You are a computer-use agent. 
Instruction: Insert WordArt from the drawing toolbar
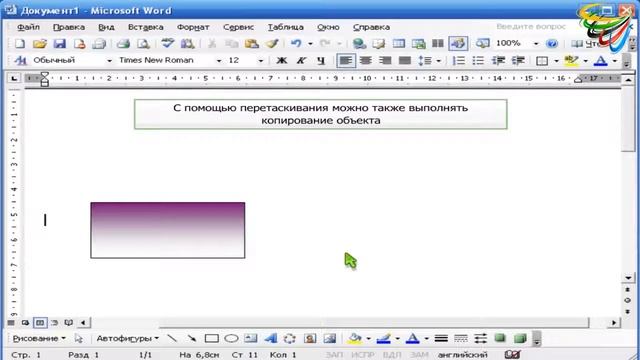(271, 338)
